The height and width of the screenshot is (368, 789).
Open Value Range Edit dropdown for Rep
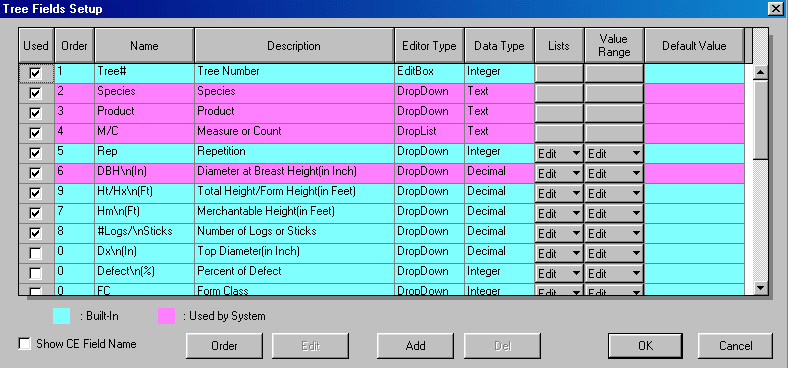614,154
